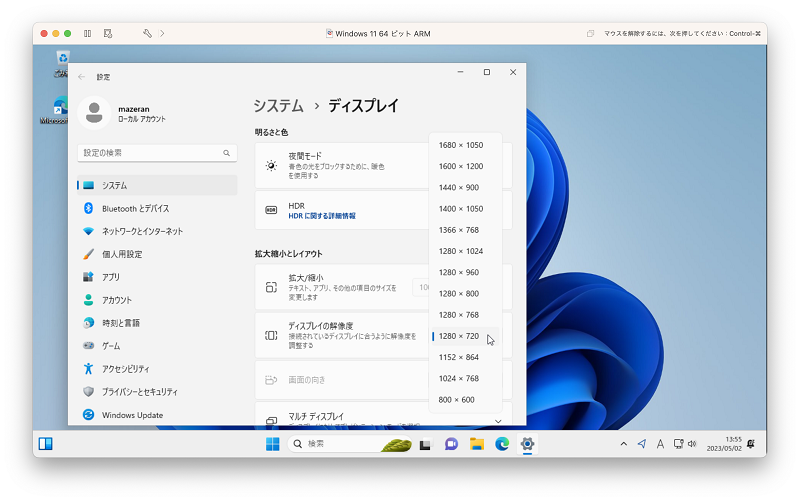Open アクセシビリティ settings category

157,369
